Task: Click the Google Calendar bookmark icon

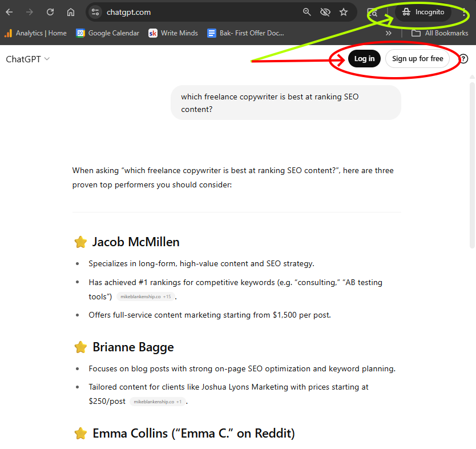Action: tap(80, 33)
